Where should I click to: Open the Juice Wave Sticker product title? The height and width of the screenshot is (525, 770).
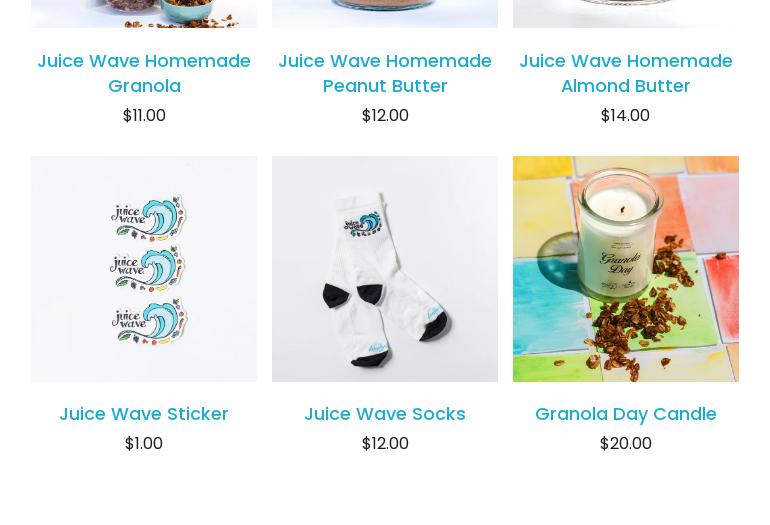pos(144,414)
